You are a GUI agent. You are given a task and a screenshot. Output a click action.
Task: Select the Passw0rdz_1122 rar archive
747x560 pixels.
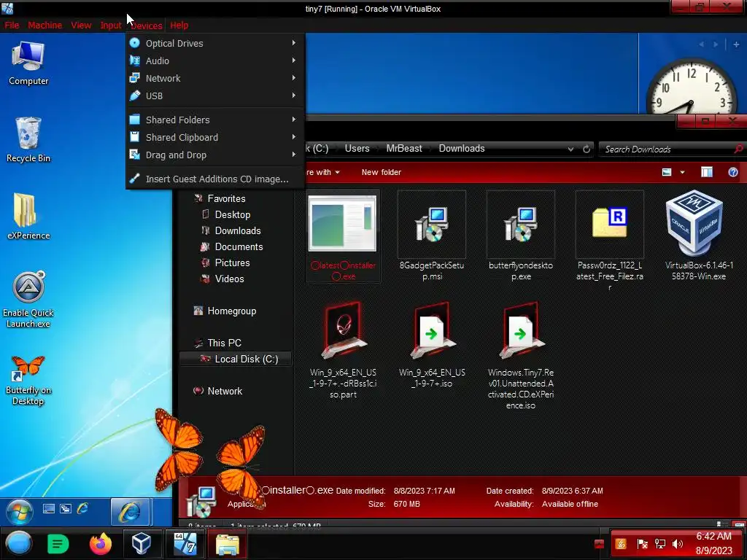[610, 241]
